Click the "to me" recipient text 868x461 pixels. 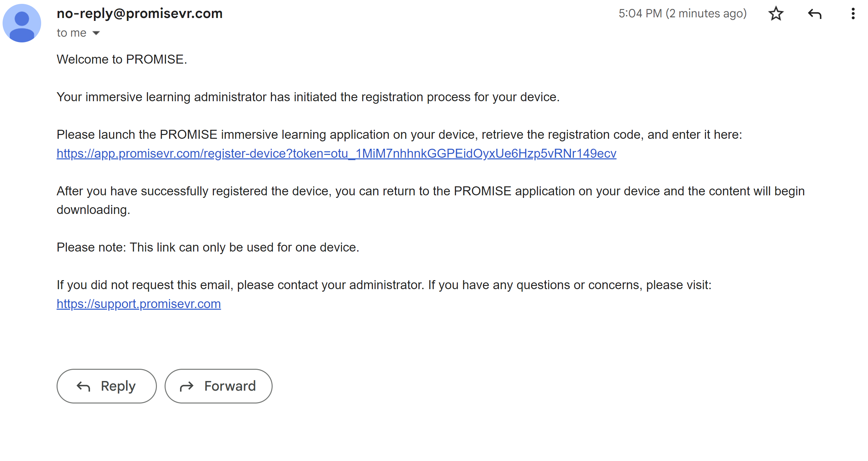pyautogui.click(x=71, y=33)
